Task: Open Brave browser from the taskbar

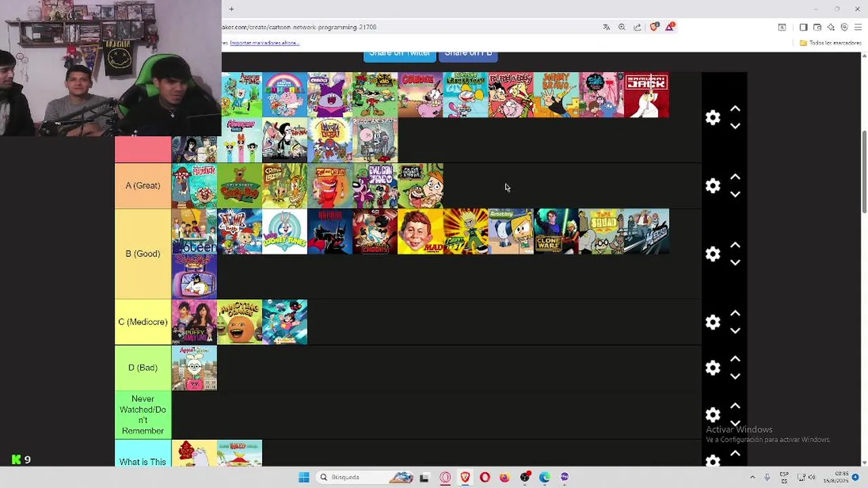Action: [x=465, y=477]
